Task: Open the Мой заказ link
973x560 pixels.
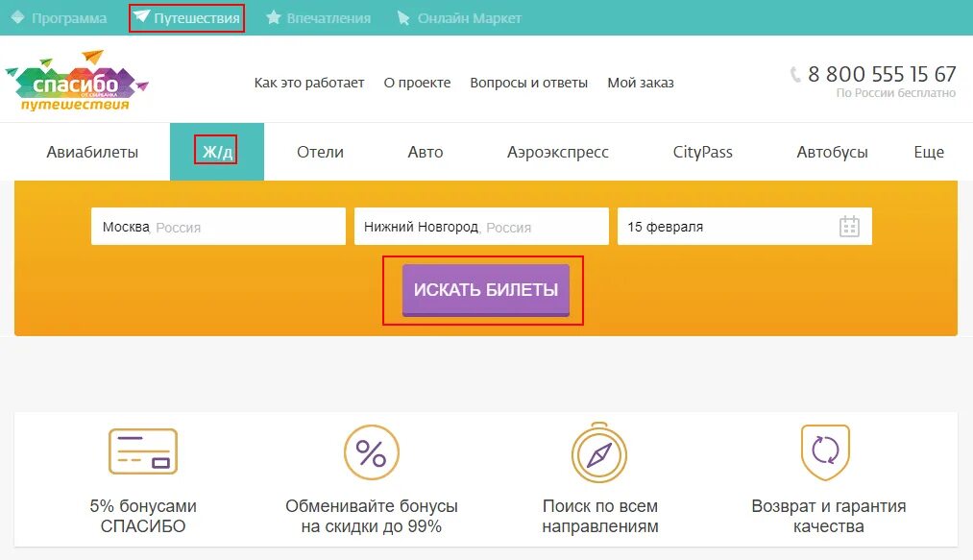Action: pyautogui.click(x=641, y=83)
